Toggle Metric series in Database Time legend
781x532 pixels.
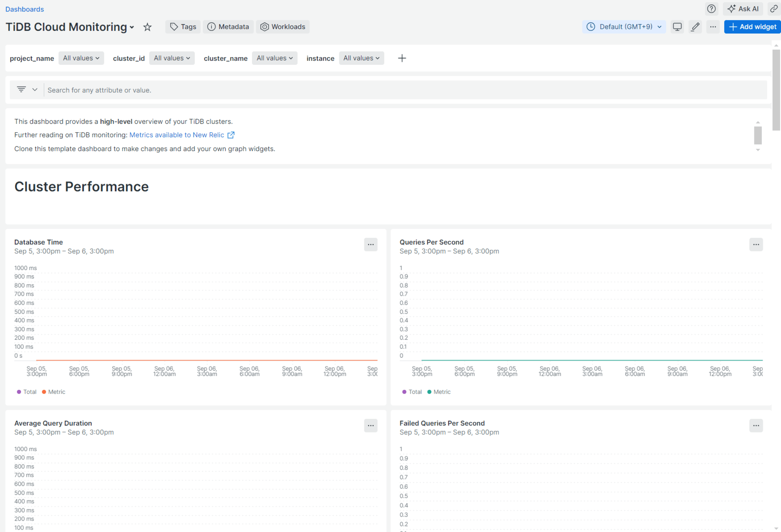click(53, 392)
